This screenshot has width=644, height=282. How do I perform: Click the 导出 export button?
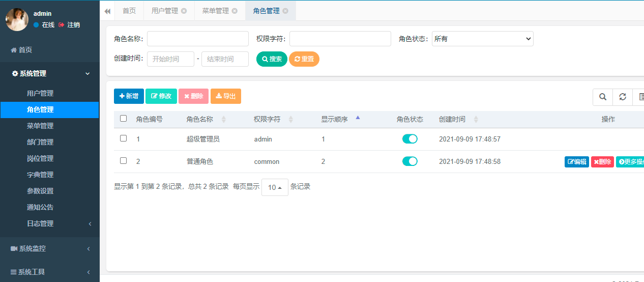point(226,96)
